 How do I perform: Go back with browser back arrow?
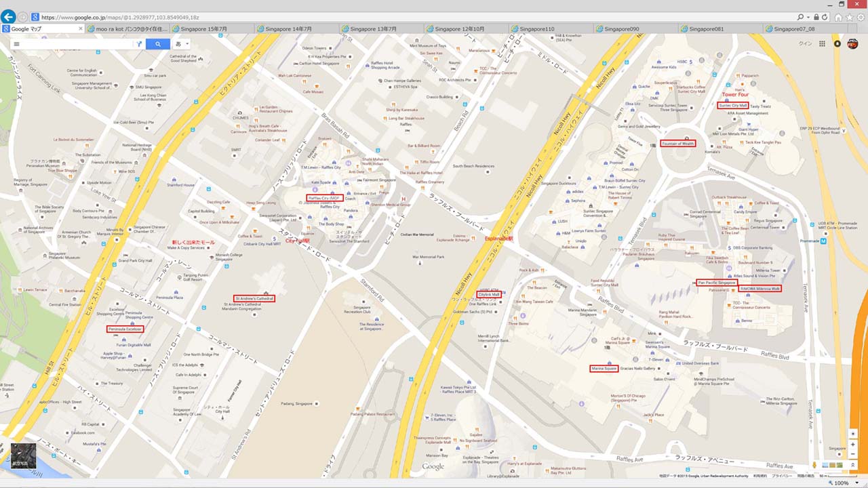9,16
